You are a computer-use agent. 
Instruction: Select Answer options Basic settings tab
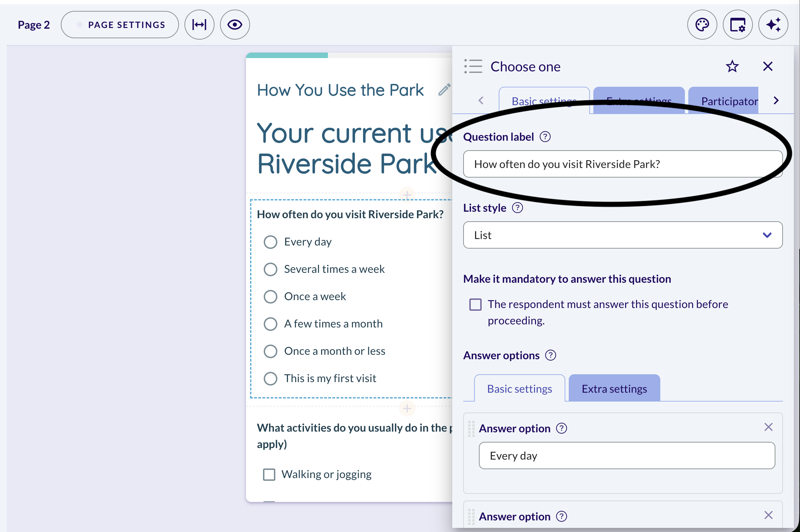[x=519, y=389]
